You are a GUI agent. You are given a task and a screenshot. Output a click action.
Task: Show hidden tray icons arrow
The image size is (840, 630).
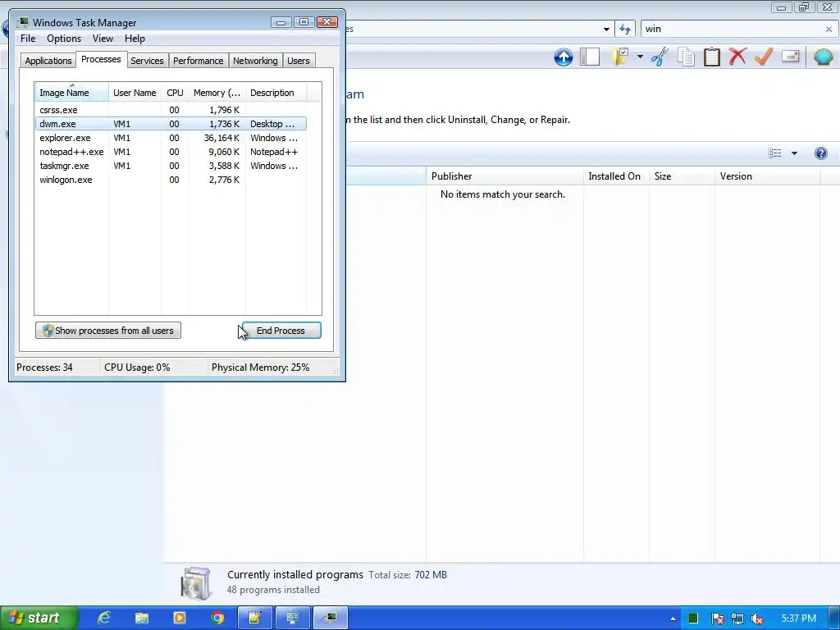673,619
